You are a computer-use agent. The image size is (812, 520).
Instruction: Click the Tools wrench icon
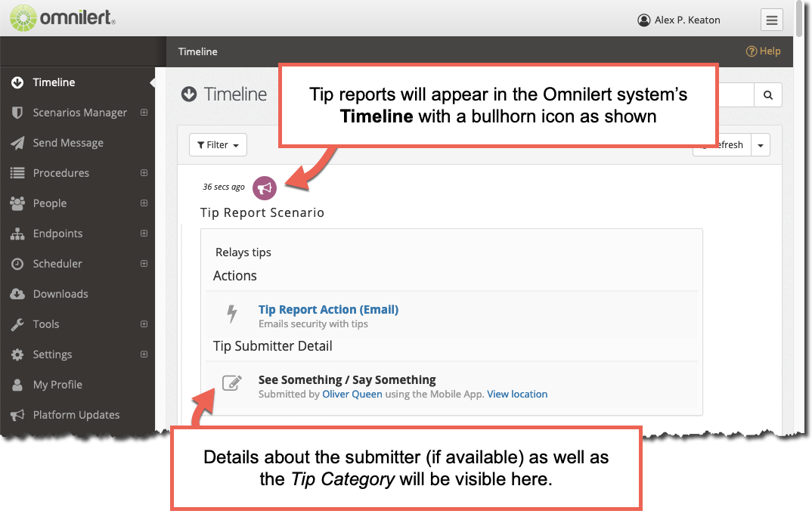point(17,324)
